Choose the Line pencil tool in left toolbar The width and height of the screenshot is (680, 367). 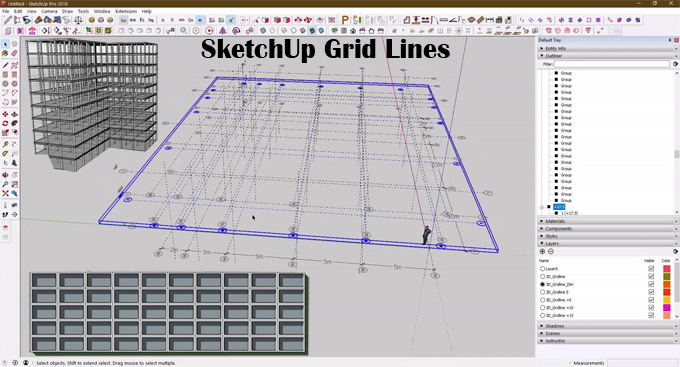tap(5, 66)
